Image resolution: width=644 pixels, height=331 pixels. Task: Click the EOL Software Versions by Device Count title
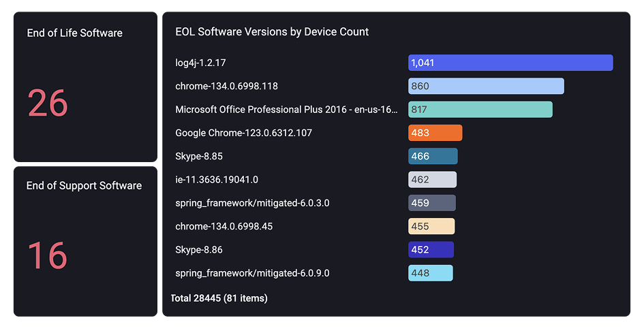[x=272, y=32]
